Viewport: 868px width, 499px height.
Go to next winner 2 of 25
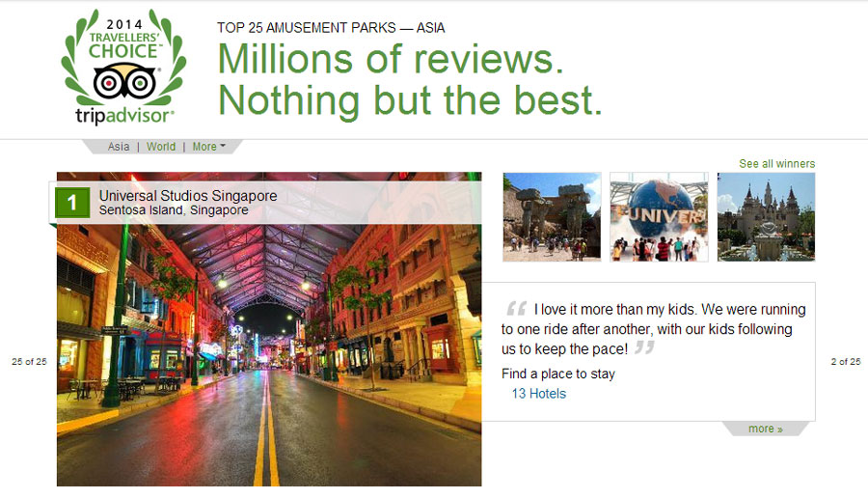[846, 362]
